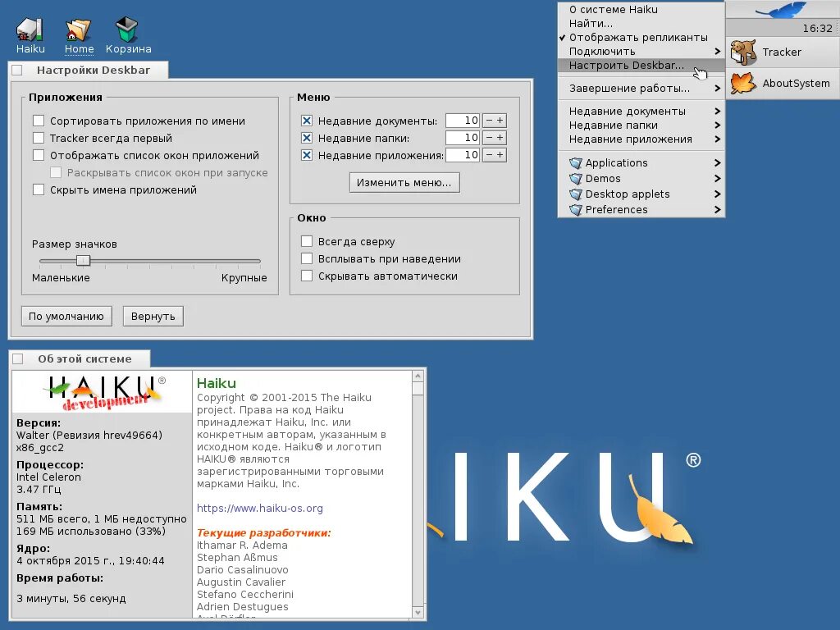840x630 pixels.
Task: Click the Изменить меню... button
Action: (x=404, y=183)
